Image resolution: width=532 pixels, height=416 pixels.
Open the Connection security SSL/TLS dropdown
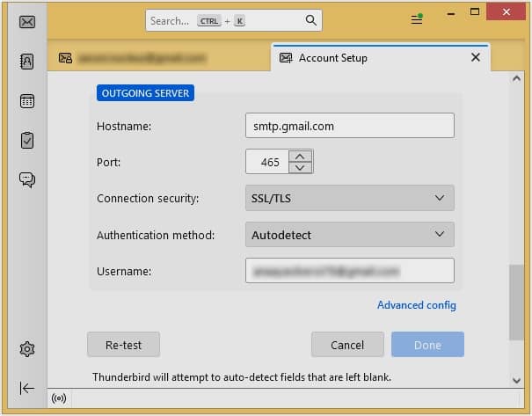pyautogui.click(x=350, y=198)
